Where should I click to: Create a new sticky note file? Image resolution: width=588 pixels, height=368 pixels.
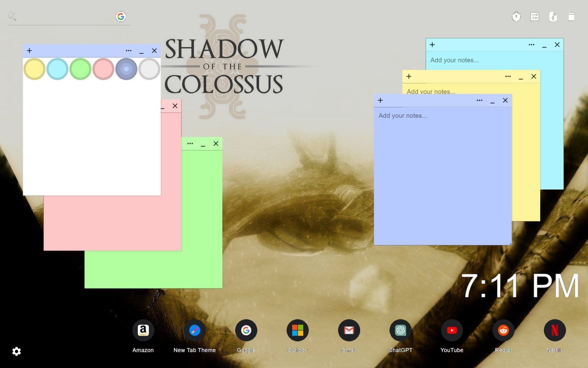point(553,17)
